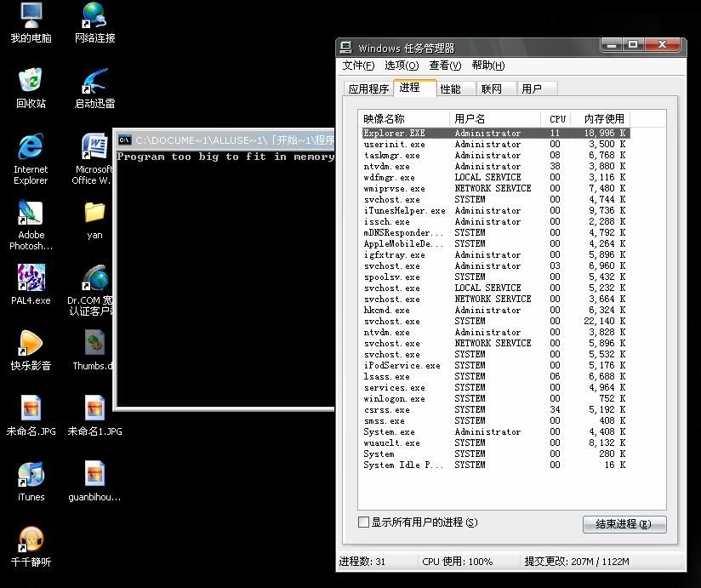The height and width of the screenshot is (588, 701).
Task: Launch the 快乐影音 player icon
Action: coord(31,345)
